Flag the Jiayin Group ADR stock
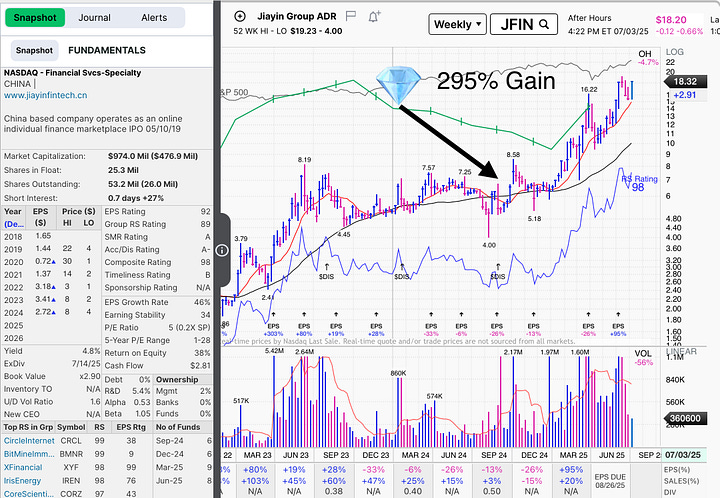The image size is (720, 498). coord(351,17)
